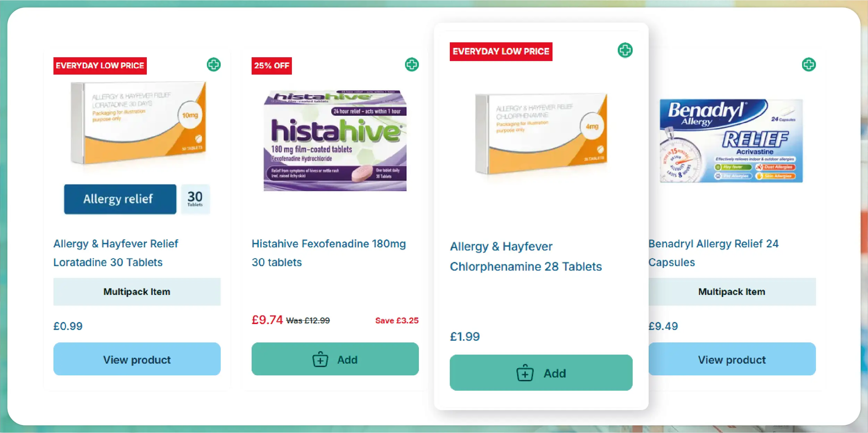View product for Loratadine 30 Tablets
This screenshot has height=433, width=868.
(x=137, y=359)
